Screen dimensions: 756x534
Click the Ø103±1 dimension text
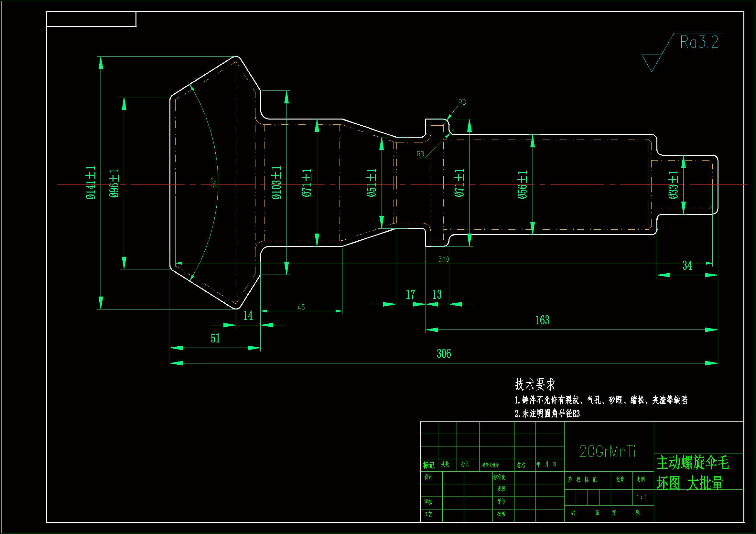pos(276,183)
